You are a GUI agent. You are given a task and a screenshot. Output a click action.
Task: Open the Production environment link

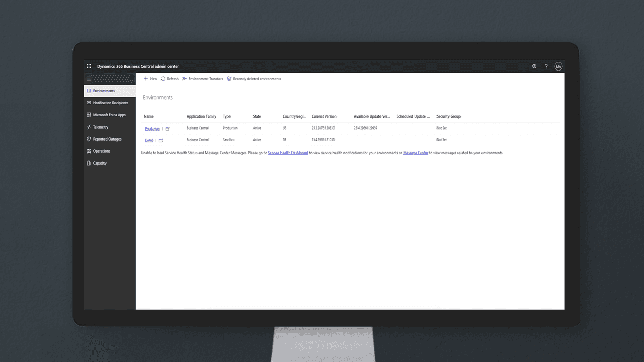[152, 129]
